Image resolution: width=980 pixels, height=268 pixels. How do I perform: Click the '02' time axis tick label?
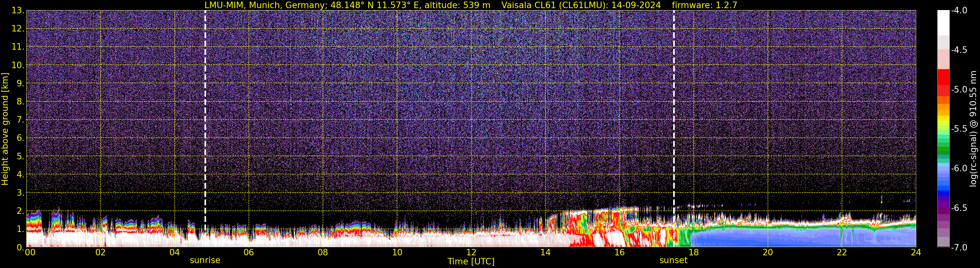tap(100, 252)
